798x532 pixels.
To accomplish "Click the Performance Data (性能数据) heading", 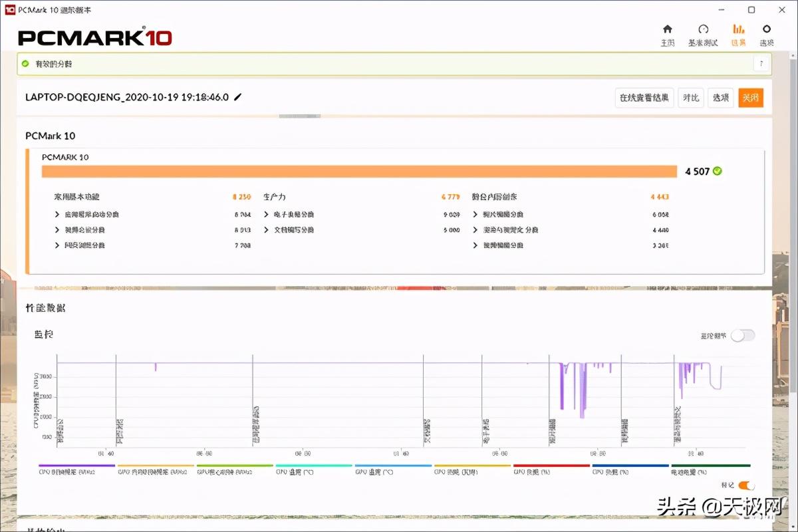I will (x=45, y=308).
